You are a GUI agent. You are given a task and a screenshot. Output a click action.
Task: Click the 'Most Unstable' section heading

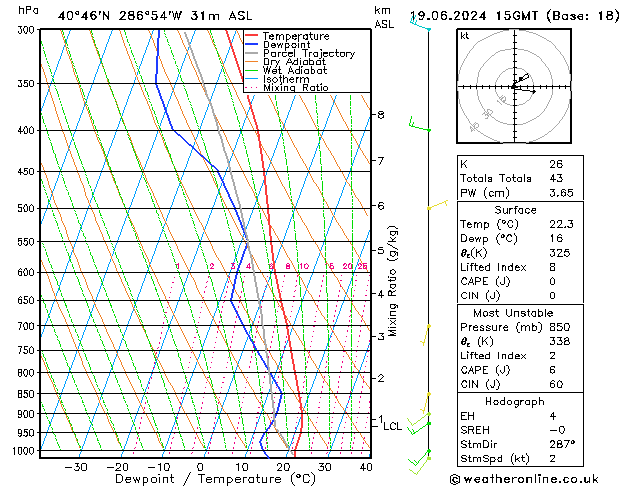pyautogui.click(x=513, y=313)
